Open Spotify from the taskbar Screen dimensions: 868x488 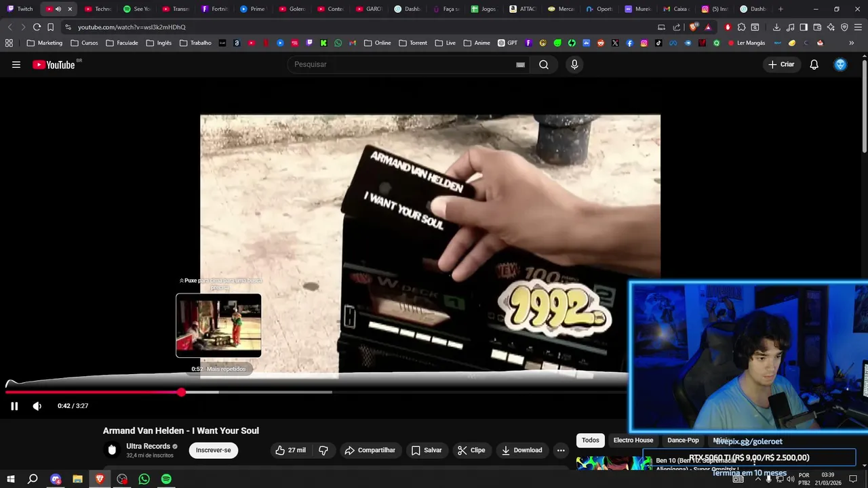(x=166, y=479)
